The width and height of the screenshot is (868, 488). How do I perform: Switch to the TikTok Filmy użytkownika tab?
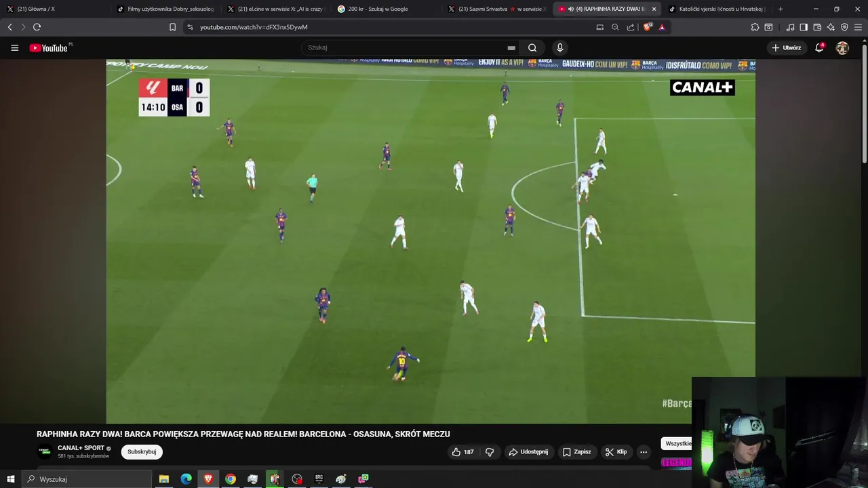point(165,9)
